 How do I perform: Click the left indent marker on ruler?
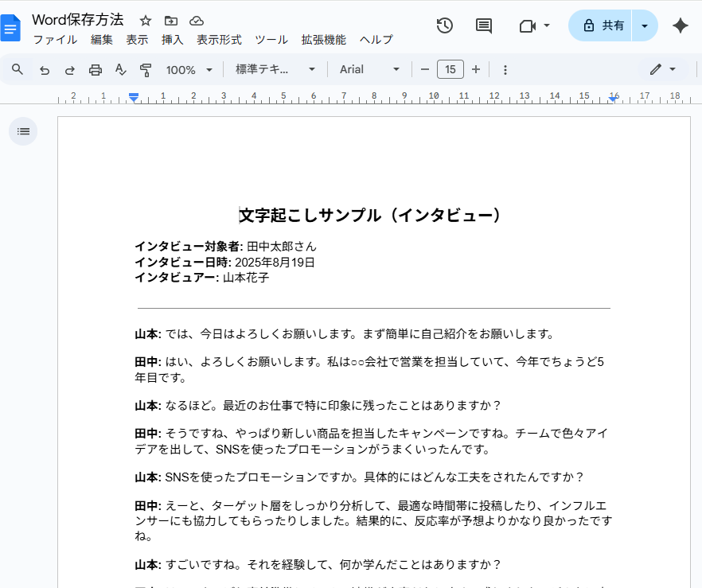coord(134,97)
